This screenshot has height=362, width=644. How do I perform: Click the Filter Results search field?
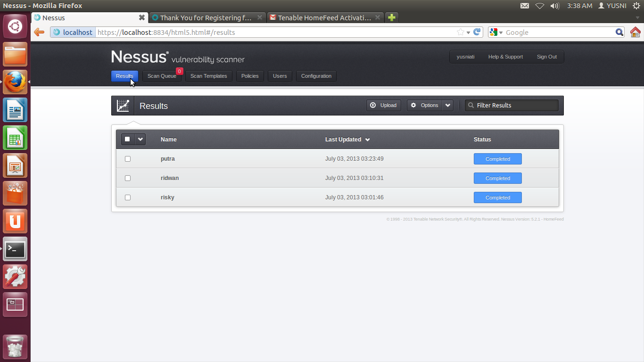pos(512,105)
